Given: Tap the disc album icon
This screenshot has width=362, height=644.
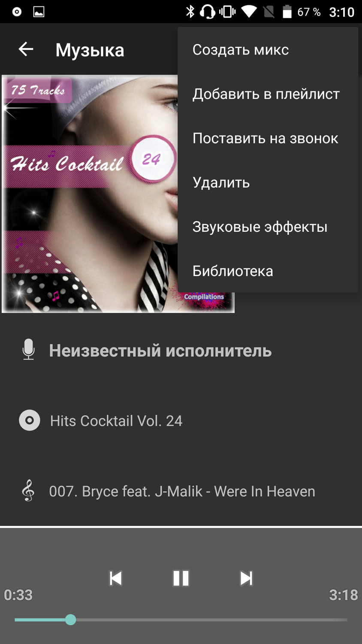Looking at the screenshot, I should pyautogui.click(x=30, y=420).
